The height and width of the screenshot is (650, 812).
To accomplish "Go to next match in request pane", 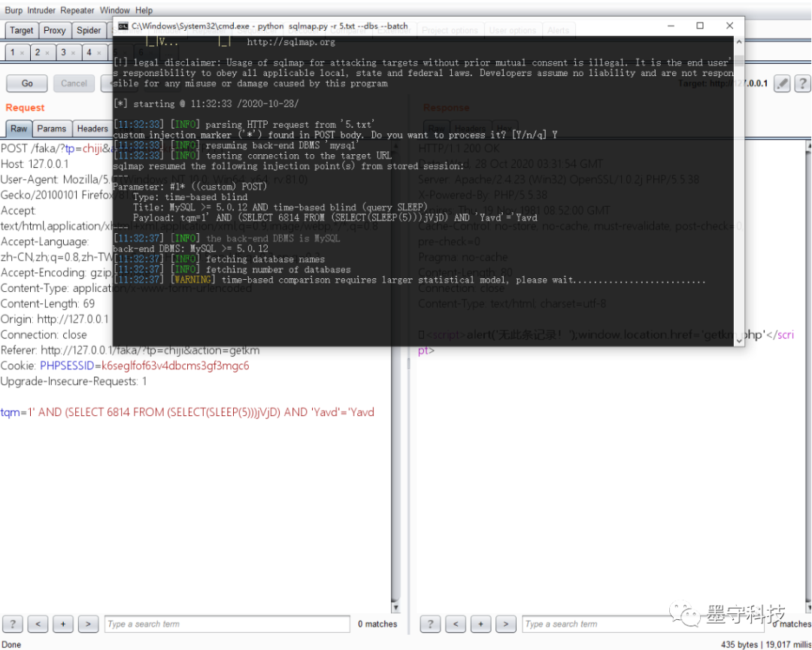I will coord(88,624).
